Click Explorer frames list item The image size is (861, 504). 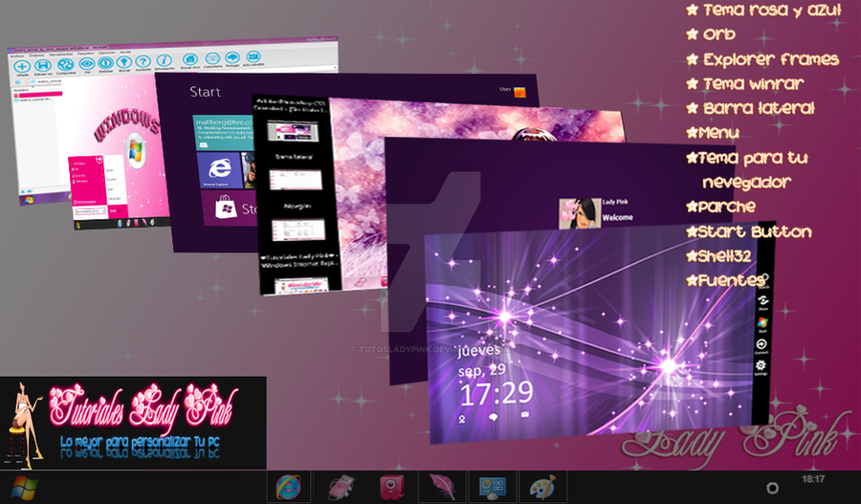click(762, 59)
